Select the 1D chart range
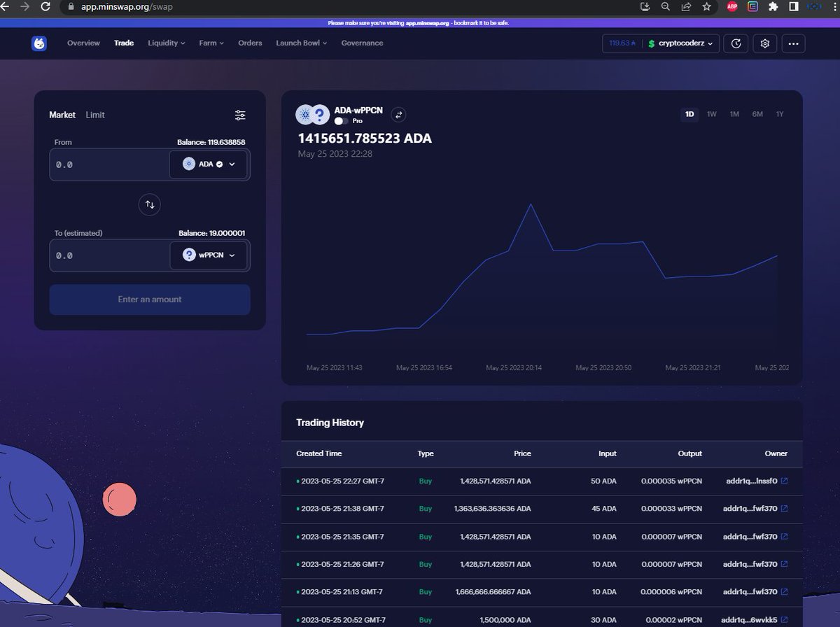Image resolution: width=840 pixels, height=627 pixels. tap(689, 114)
